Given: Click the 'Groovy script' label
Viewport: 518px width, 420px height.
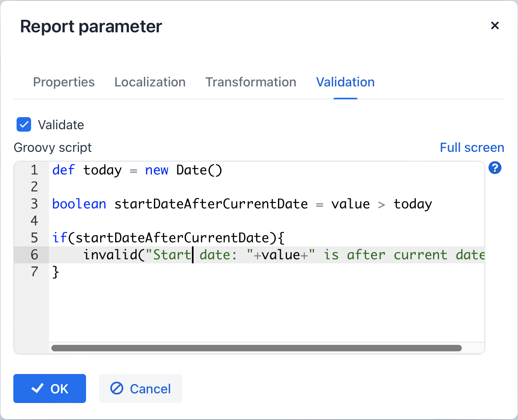Looking at the screenshot, I should 53,147.
